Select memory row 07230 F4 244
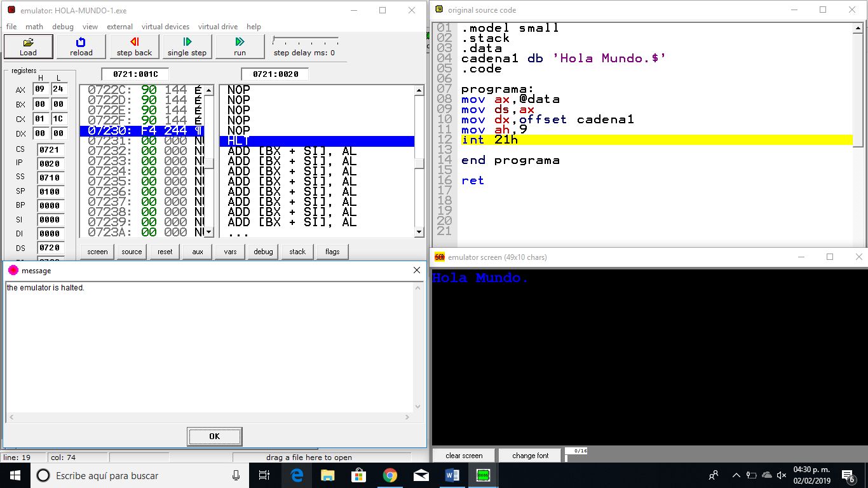The image size is (868, 488). pyautogui.click(x=142, y=131)
